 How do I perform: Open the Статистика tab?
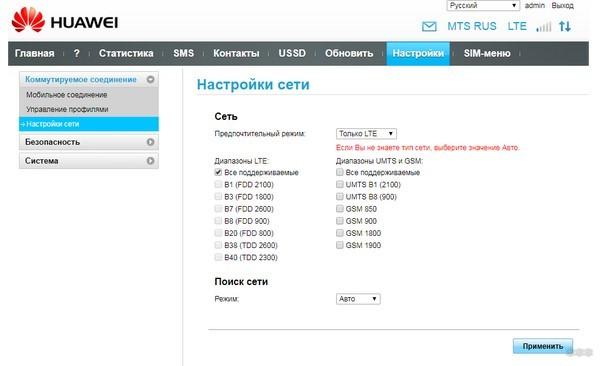click(126, 53)
